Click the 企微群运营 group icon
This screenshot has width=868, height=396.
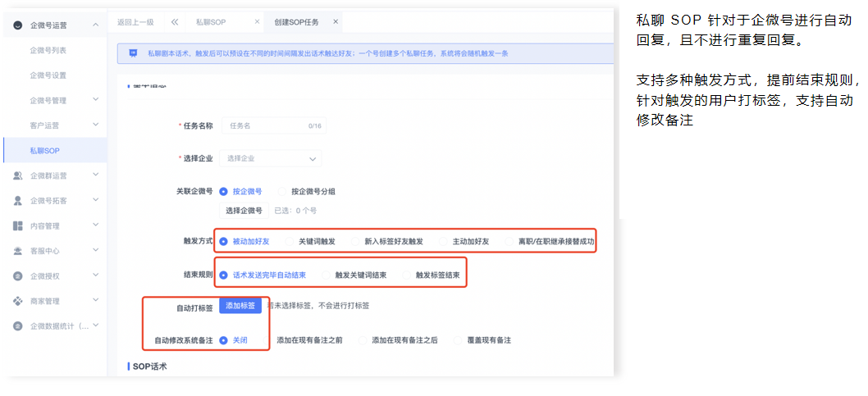18,175
